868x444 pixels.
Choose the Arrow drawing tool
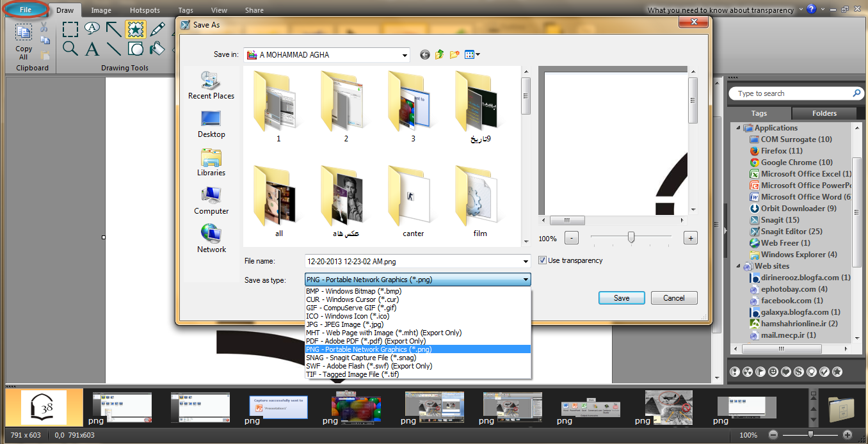click(114, 29)
